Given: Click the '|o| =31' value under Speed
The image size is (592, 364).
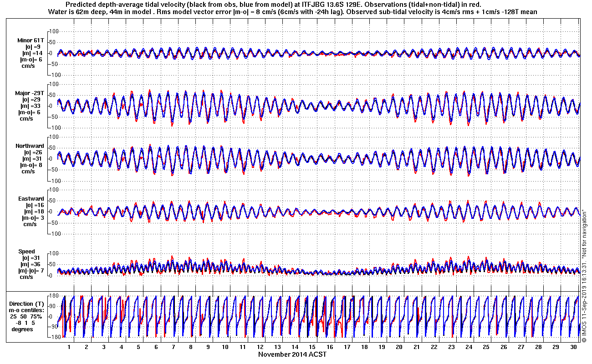Looking at the screenshot, I should pyautogui.click(x=30, y=258).
